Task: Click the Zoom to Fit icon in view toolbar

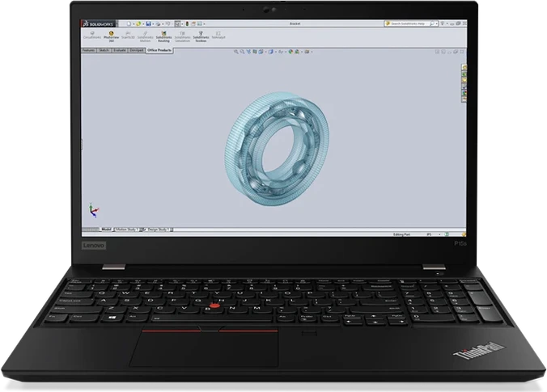Action: 235,50
